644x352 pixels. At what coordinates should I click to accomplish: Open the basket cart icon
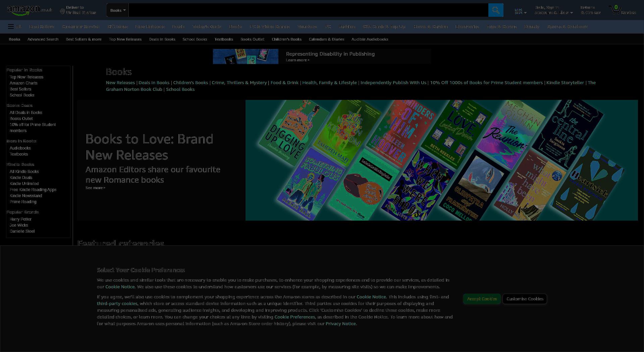(623, 10)
